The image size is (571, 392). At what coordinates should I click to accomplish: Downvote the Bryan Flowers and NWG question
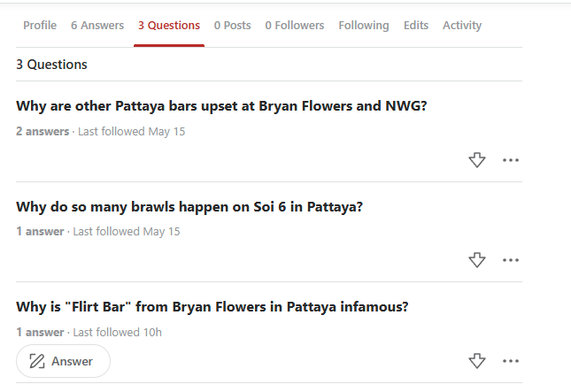[x=476, y=160]
